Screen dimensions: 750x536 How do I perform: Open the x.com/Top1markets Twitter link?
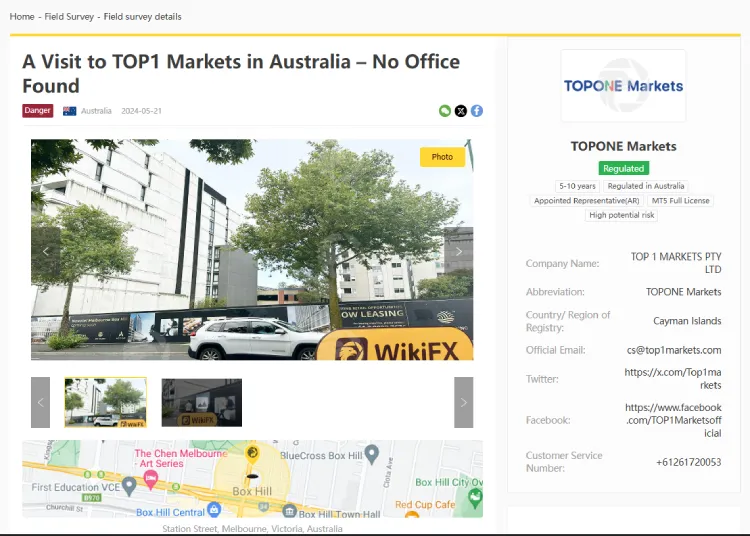point(673,379)
